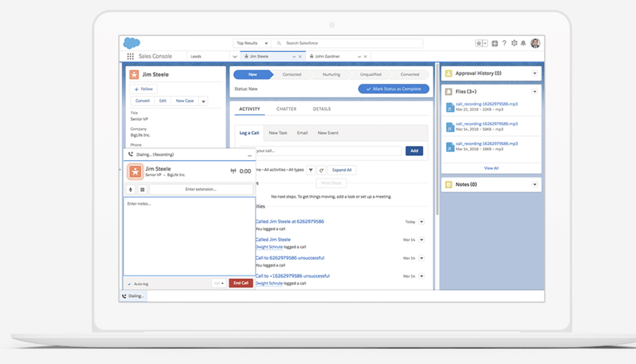Image resolution: width=636 pixels, height=364 pixels.
Task: Switch to the Details tab
Action: pos(322,109)
